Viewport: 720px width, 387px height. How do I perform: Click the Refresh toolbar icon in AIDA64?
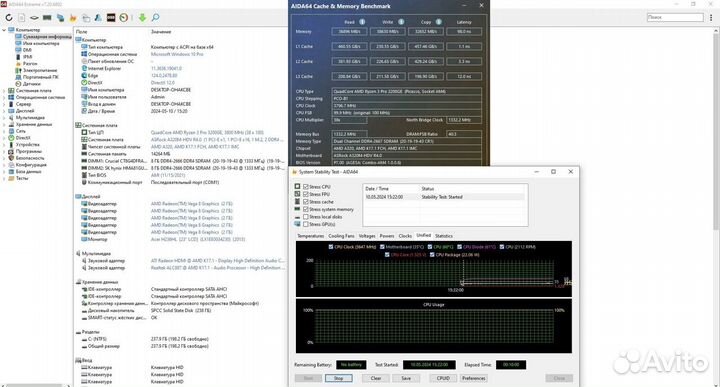pos(9,17)
